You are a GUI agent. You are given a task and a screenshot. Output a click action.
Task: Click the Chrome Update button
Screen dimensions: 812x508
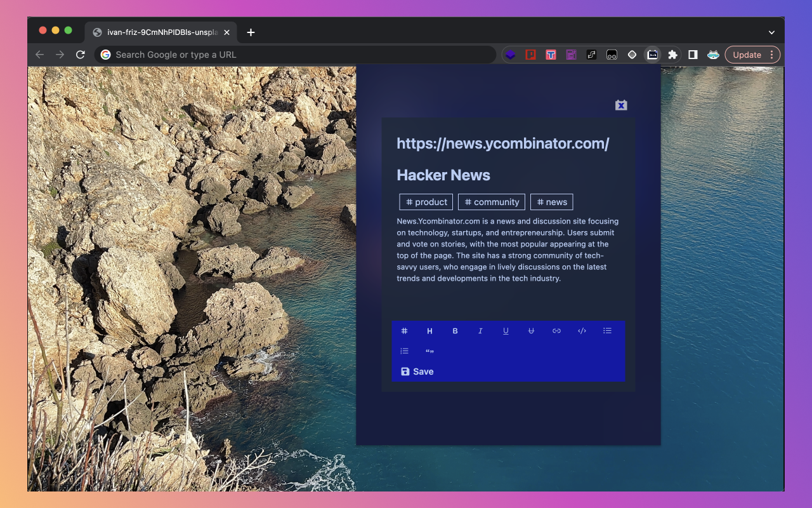[x=747, y=55]
